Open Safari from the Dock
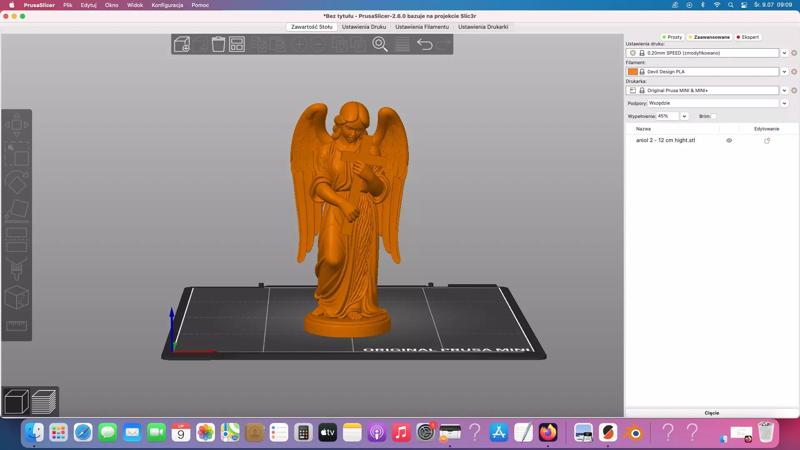Viewport: 800px width, 450px height. pos(83,433)
